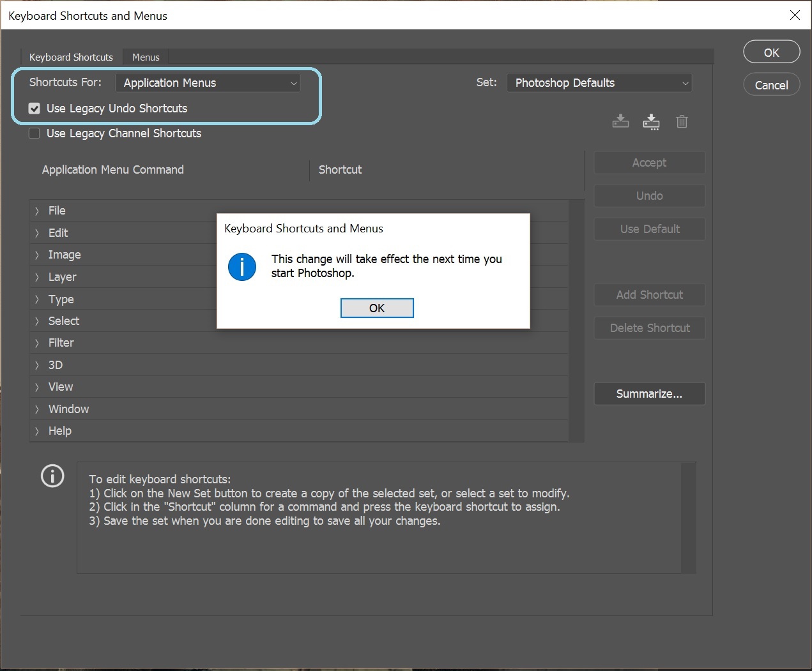This screenshot has height=671, width=812.
Task: Close the Keyboard Shortcuts and Menus window
Action: pyautogui.click(x=795, y=15)
